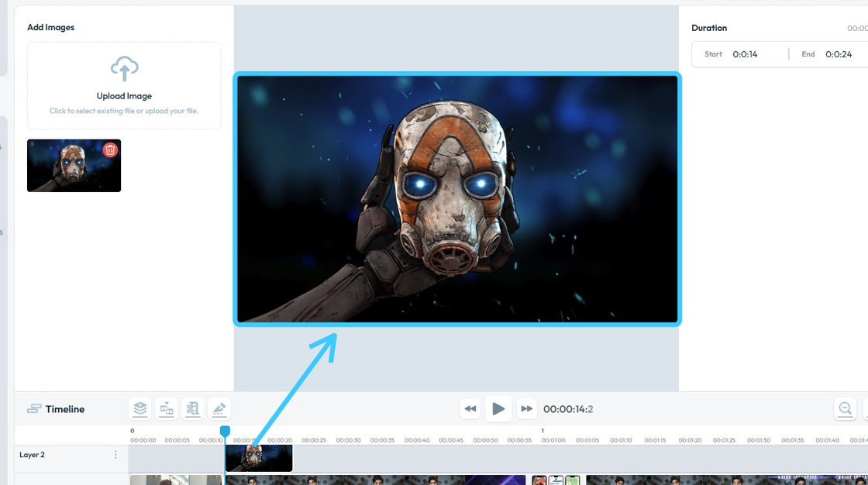The height and width of the screenshot is (485, 868).
Task: Click the 00:00:30 mark on timeline ruler
Action: pos(348,440)
